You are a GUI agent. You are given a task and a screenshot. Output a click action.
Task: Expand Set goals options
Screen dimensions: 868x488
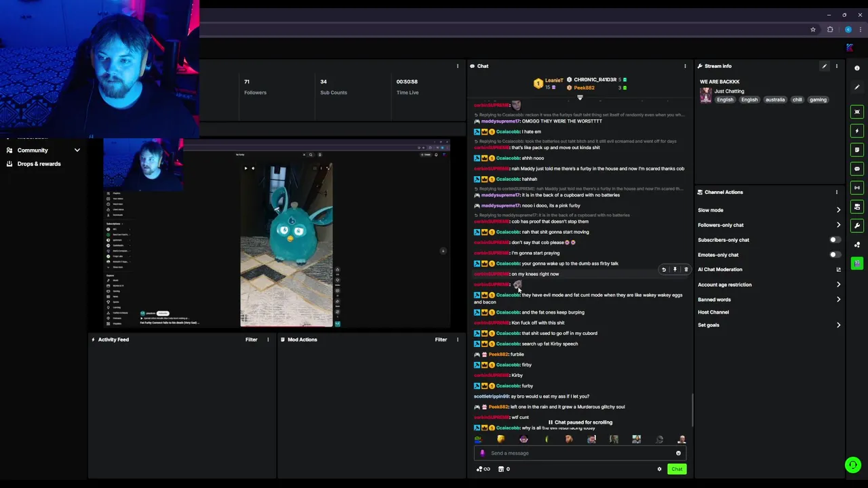[838, 325]
